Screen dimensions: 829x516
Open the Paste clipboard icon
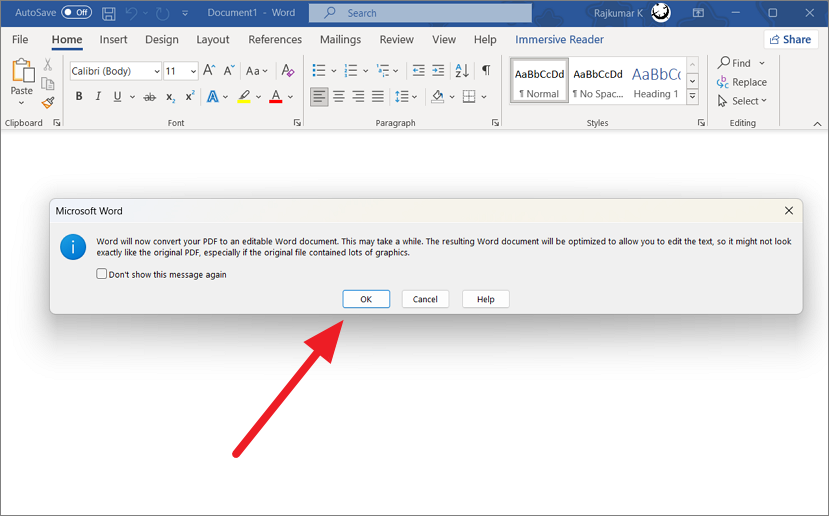(22, 71)
